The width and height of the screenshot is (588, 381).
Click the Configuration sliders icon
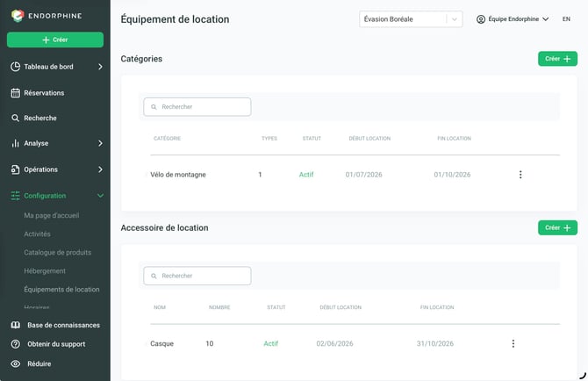pos(16,196)
